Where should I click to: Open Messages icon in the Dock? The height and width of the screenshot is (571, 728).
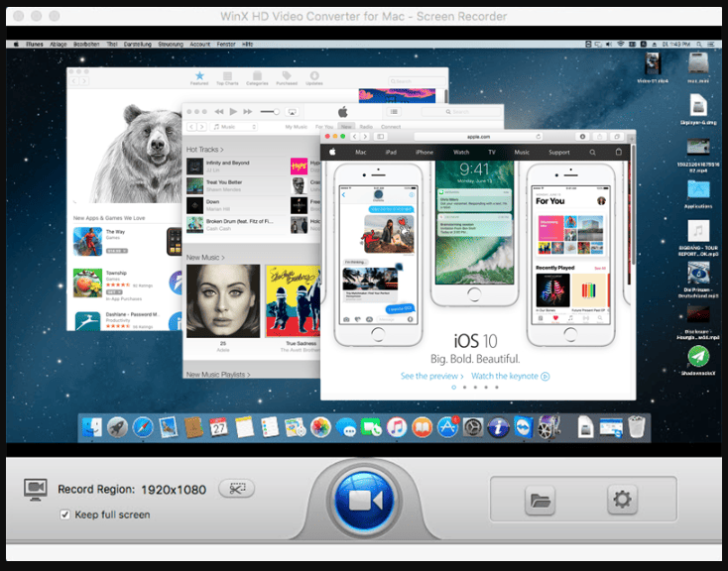pos(346,427)
